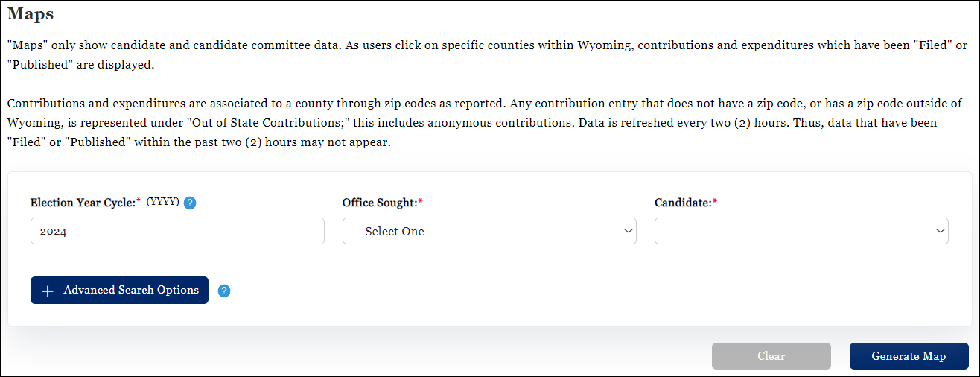Click chevron arrow of Candidate field

939,231
